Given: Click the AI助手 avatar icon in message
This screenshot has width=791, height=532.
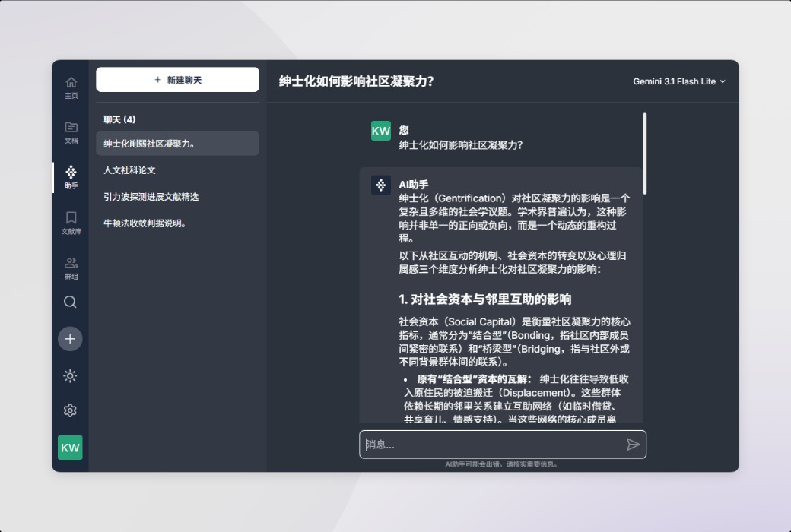Looking at the screenshot, I should 381,185.
